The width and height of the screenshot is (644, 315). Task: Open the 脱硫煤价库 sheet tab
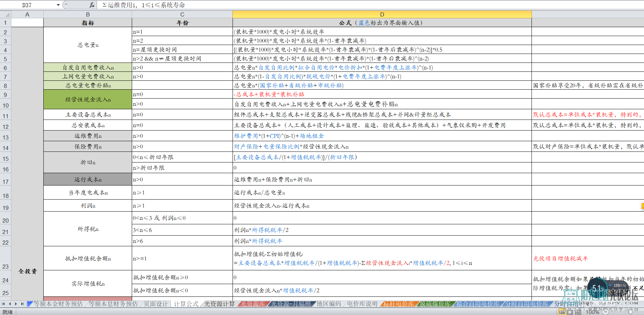click(x=435, y=304)
